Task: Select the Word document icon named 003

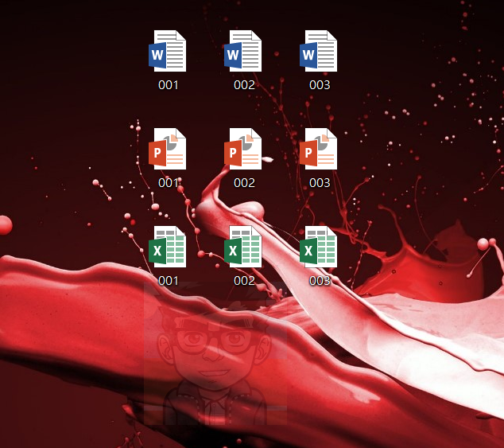Action: click(x=319, y=51)
